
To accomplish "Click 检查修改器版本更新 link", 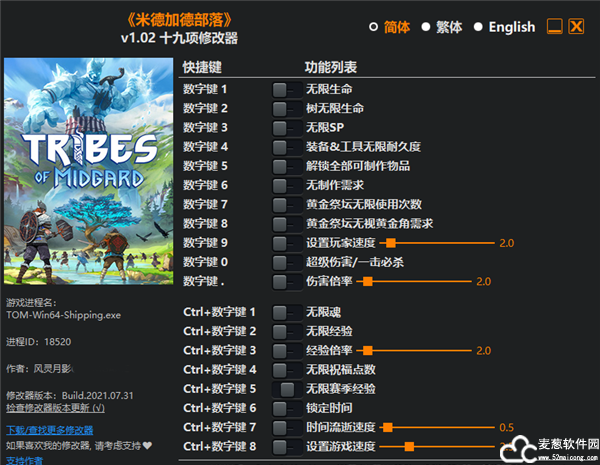I will coord(55,408).
